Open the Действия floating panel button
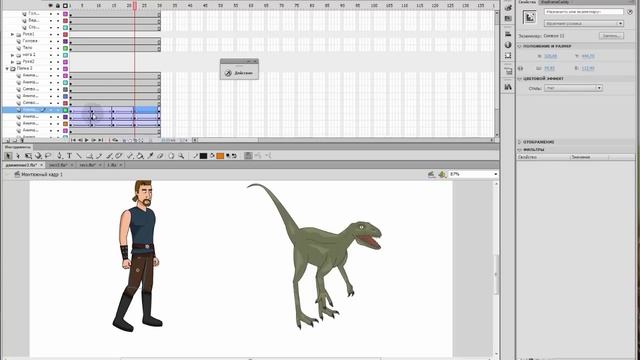The width and height of the screenshot is (640, 360). 239,73
